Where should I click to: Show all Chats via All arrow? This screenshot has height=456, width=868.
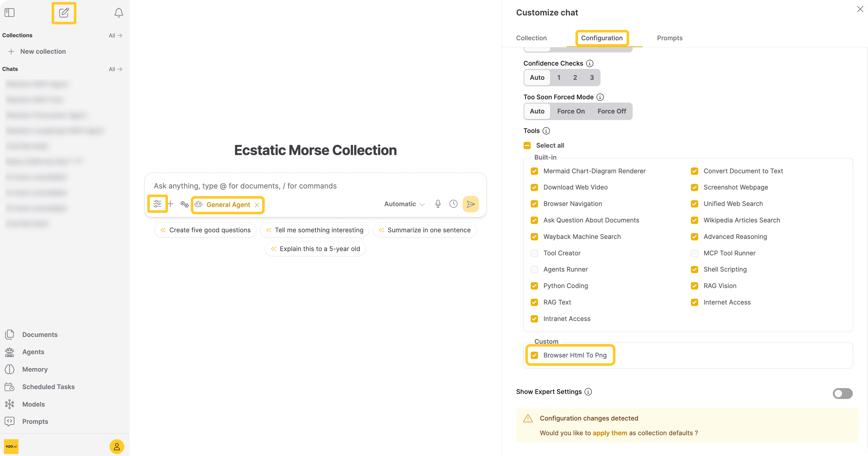click(x=115, y=69)
